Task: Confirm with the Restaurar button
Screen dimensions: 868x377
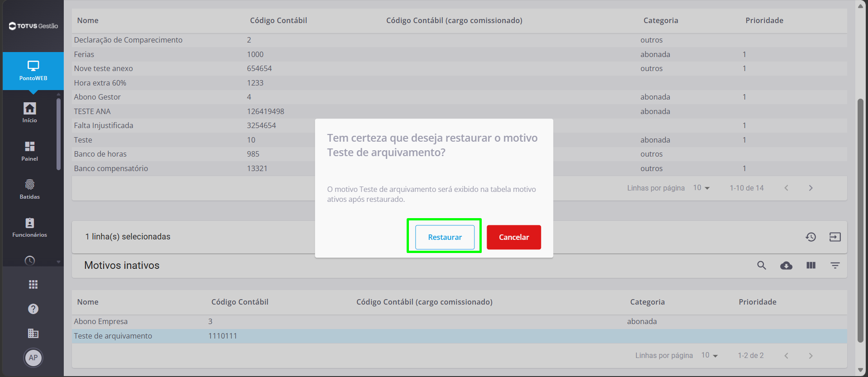Action: coord(445,237)
